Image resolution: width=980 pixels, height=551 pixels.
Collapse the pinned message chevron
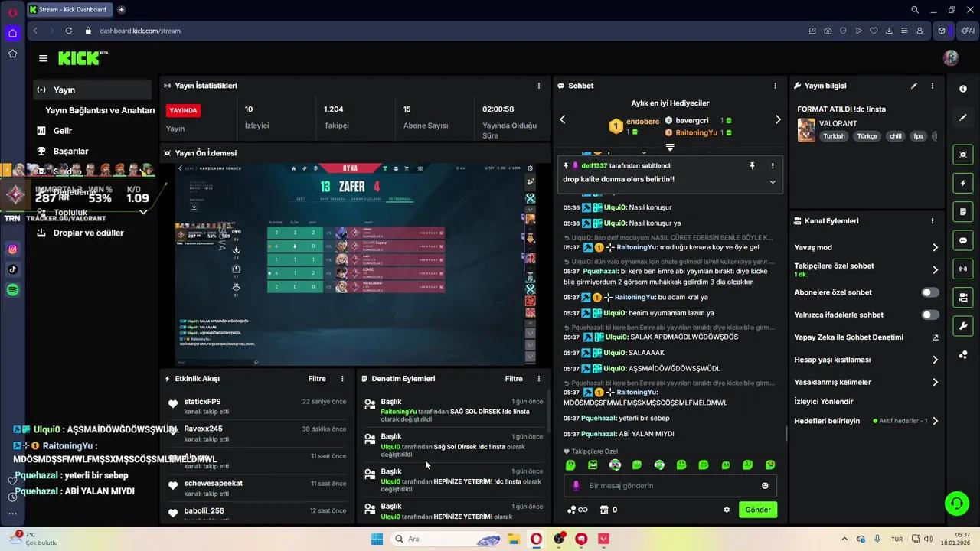coord(773,182)
